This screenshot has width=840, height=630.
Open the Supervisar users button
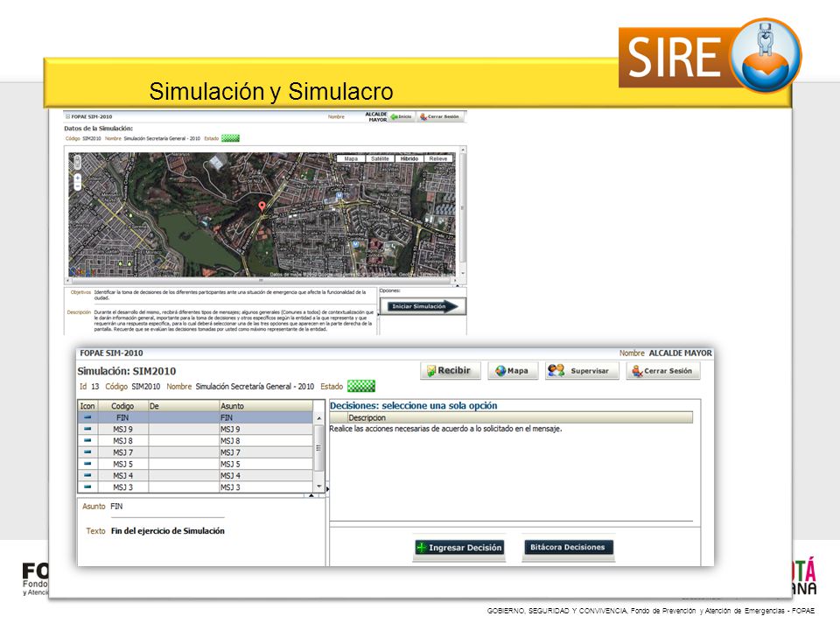pyautogui.click(x=582, y=371)
